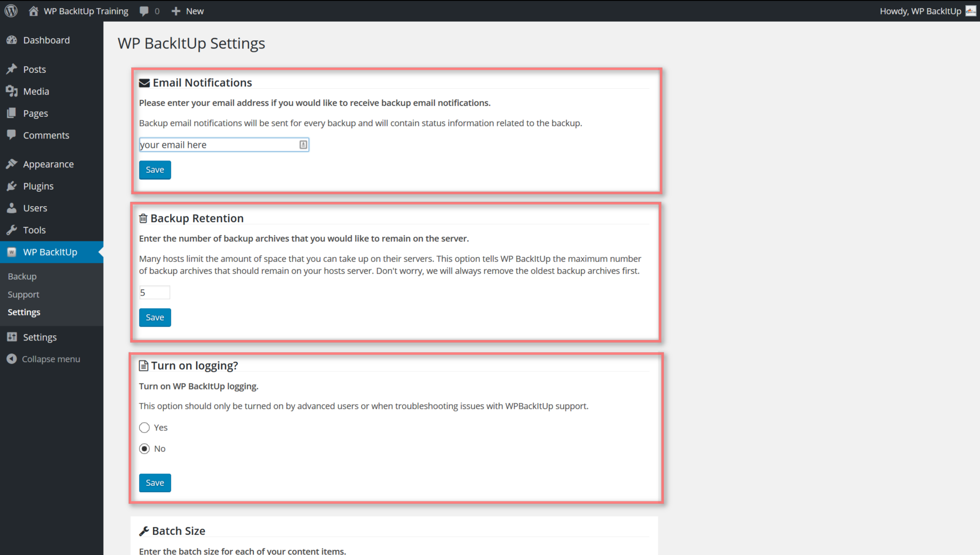Viewport: 980px width, 555px height.
Task: Click the Users person icon
Action: point(11,208)
